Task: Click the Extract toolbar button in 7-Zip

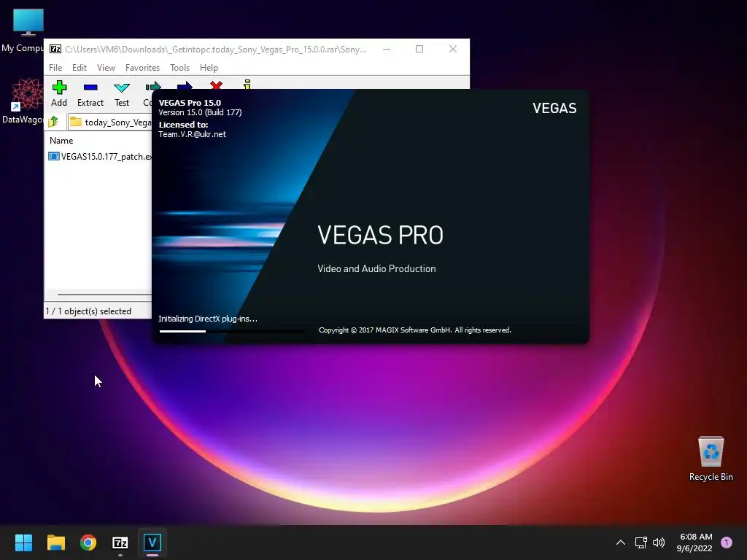Action: [x=90, y=94]
